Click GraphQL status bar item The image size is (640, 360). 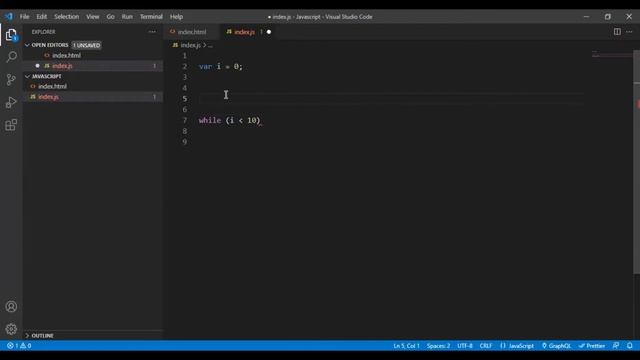coord(556,346)
